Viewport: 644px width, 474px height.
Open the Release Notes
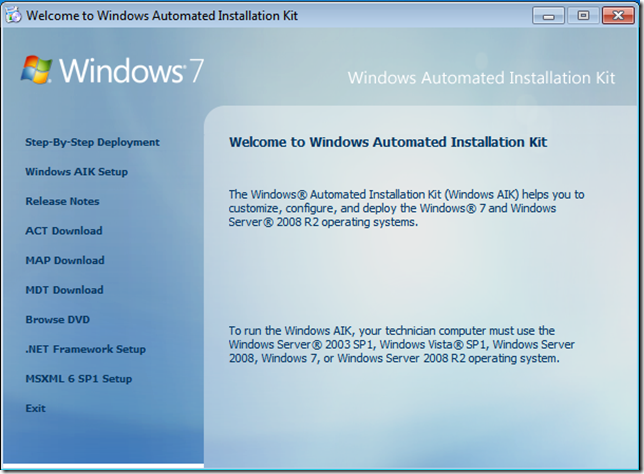62,201
